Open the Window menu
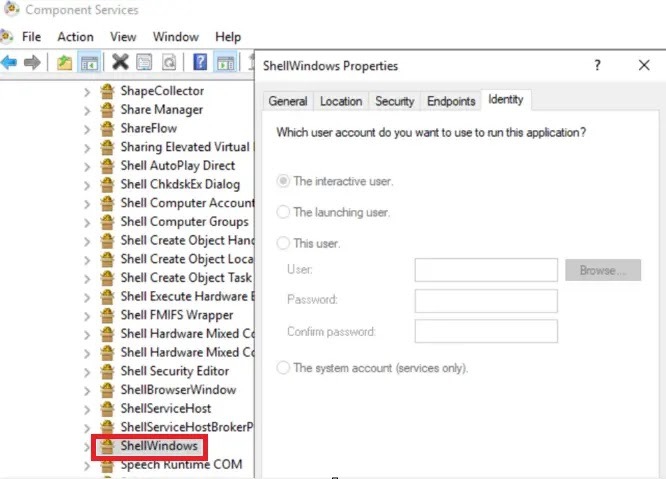 (x=175, y=37)
